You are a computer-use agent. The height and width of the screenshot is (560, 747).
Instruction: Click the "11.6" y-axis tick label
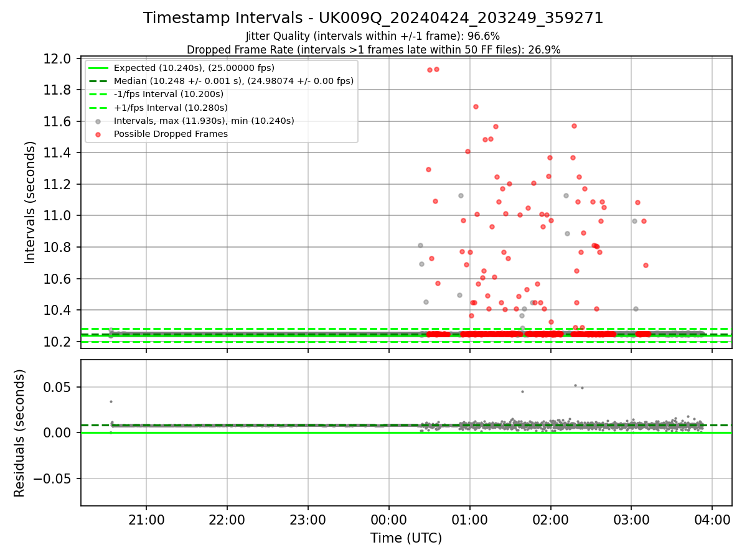[x=59, y=122]
